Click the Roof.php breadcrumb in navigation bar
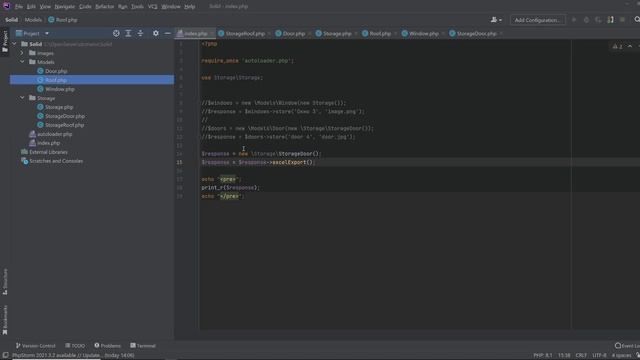The width and height of the screenshot is (640, 360). (x=63, y=20)
